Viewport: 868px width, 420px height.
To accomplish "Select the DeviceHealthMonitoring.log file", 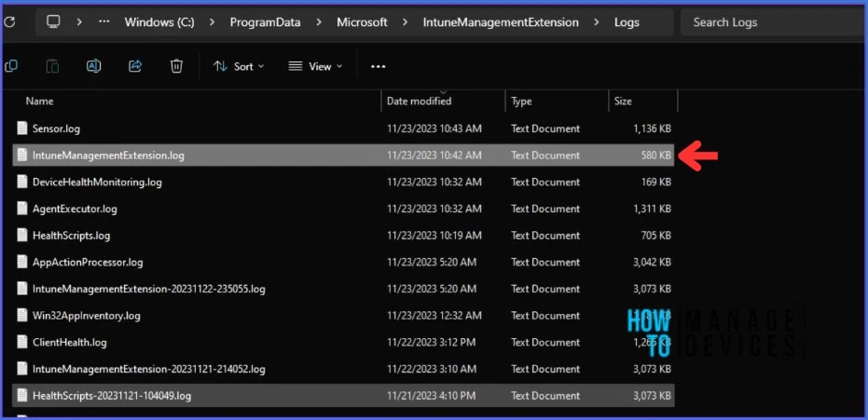I will click(343, 182).
